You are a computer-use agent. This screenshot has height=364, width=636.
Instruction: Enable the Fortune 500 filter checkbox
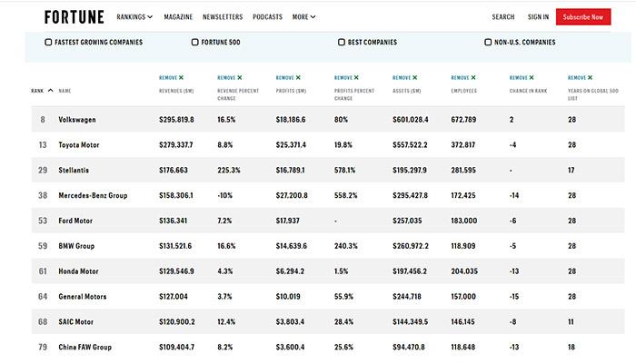pos(195,42)
